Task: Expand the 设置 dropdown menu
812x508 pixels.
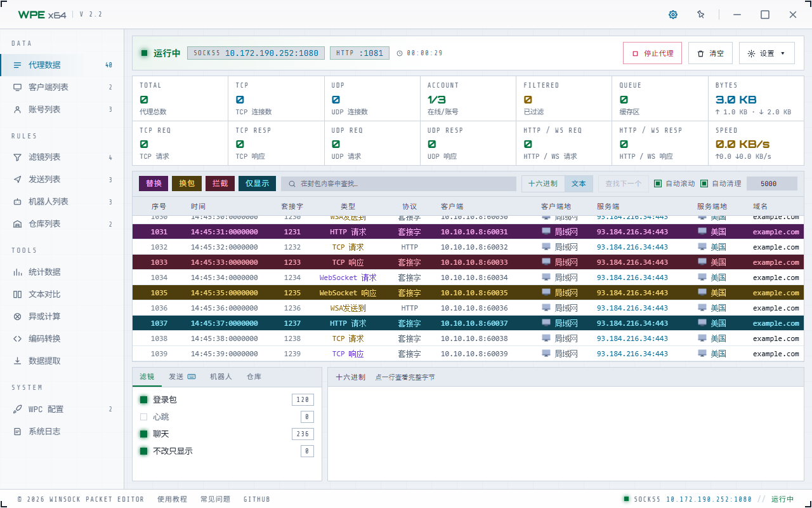Action: [766, 53]
